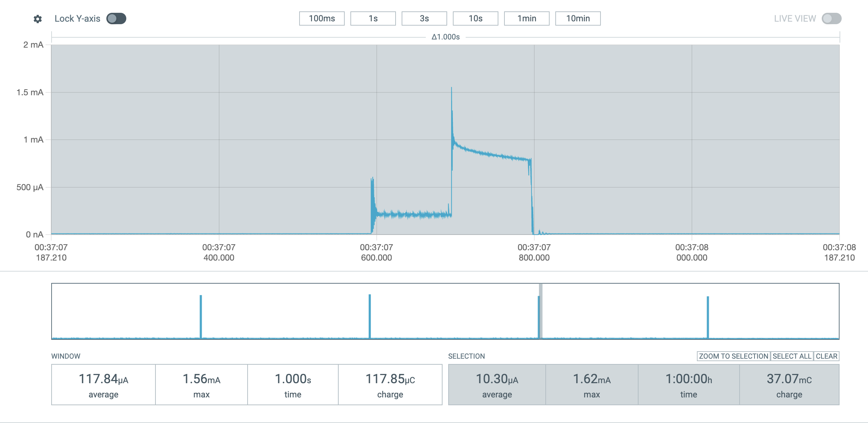
Task: Click the selection charge value 37.07mC
Action: (x=789, y=379)
